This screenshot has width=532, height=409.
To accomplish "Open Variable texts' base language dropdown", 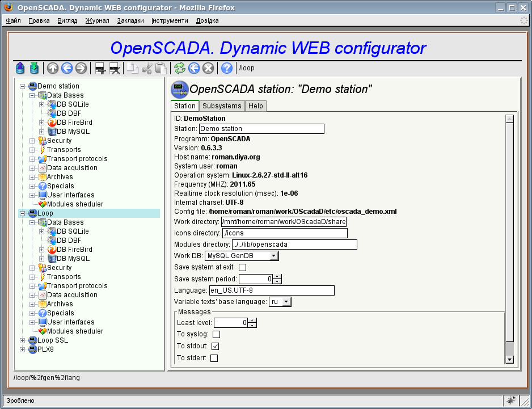I will pyautogui.click(x=286, y=302).
